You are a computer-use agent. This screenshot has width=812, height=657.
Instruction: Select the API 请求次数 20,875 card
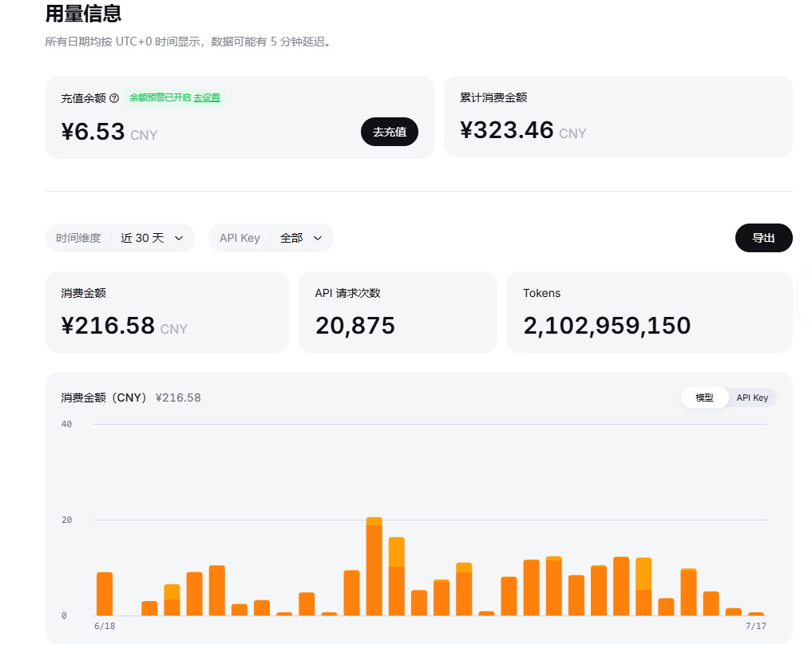[398, 312]
